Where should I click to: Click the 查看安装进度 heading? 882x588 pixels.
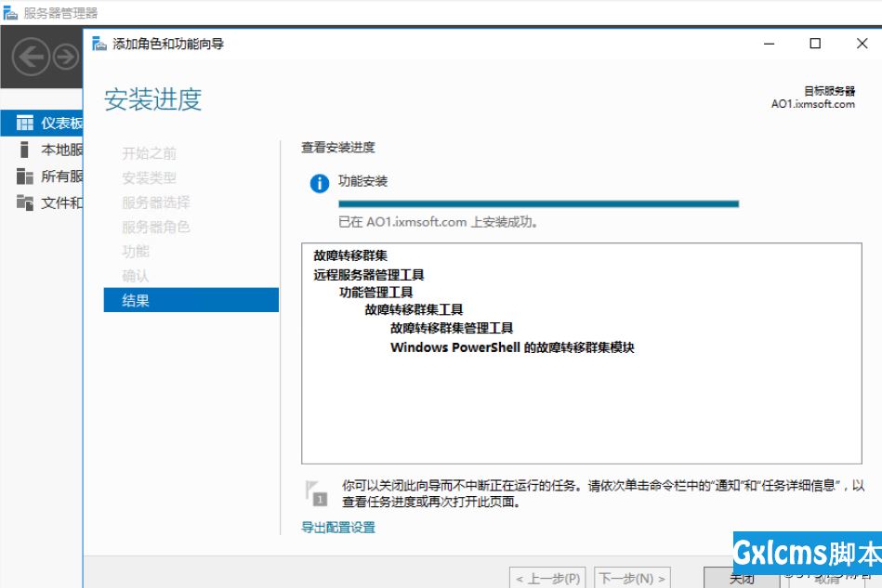point(338,148)
